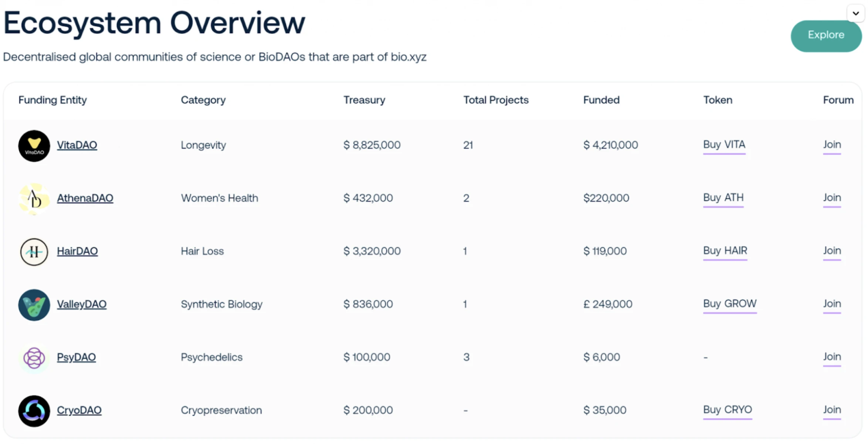Join the HairDAO forum
Viewport: 868px width, 444px height.
coord(832,251)
